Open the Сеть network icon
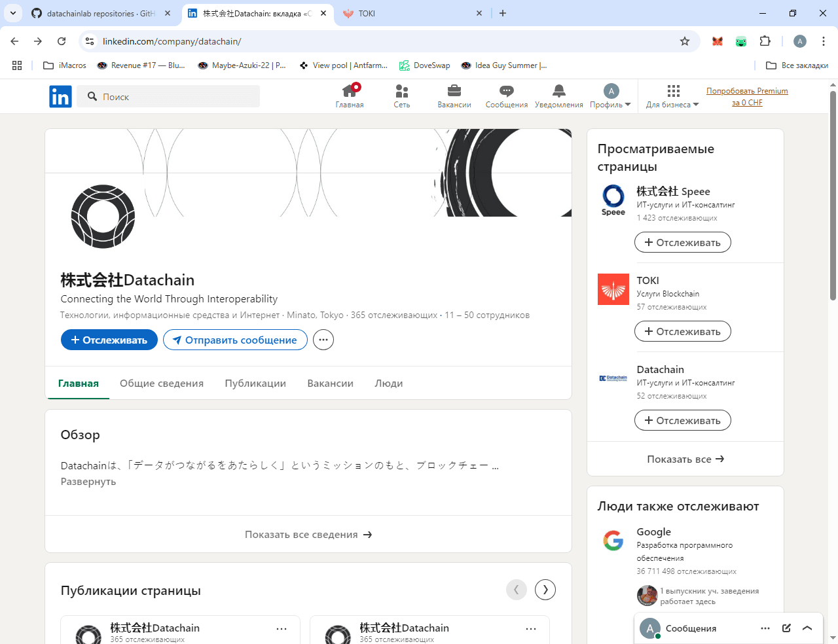 point(402,96)
